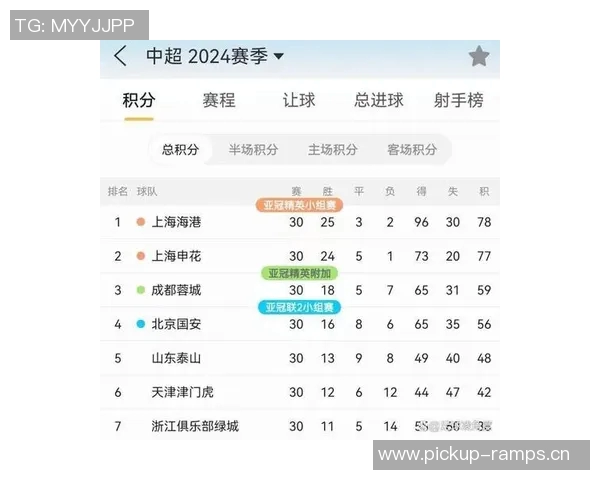Click the blue dot beside 北京国安
This screenshot has height=480, width=600.
coord(141,324)
